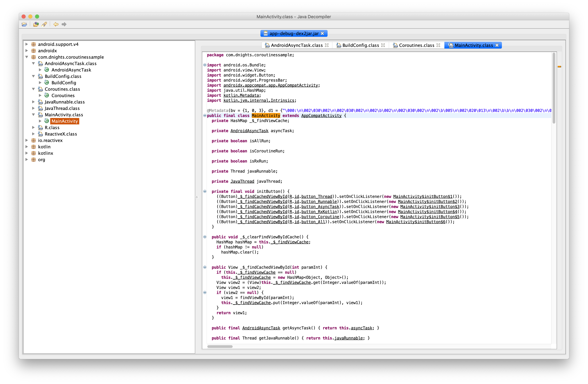Collapse the com.dnights.coroutinessample package
The width and height of the screenshot is (588, 384).
click(x=27, y=57)
